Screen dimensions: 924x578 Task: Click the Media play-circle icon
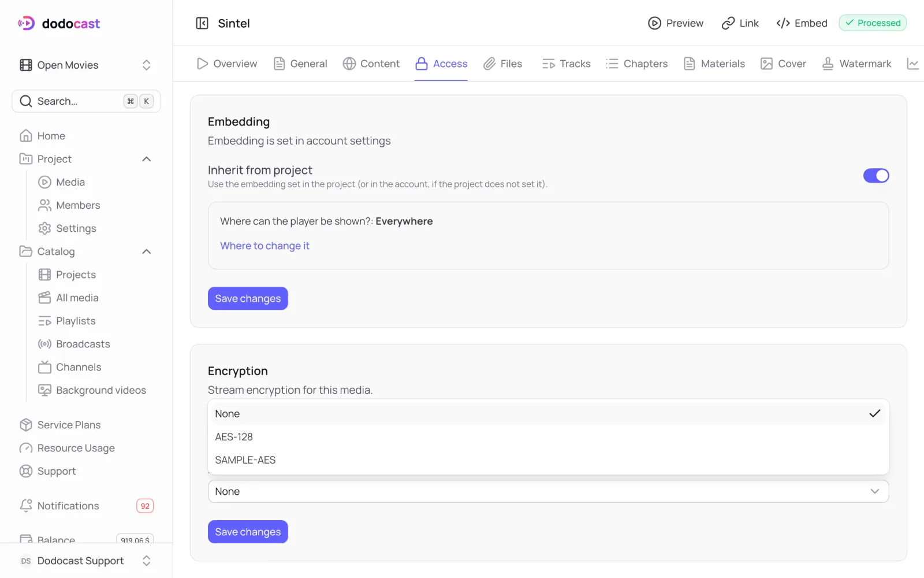coord(44,182)
